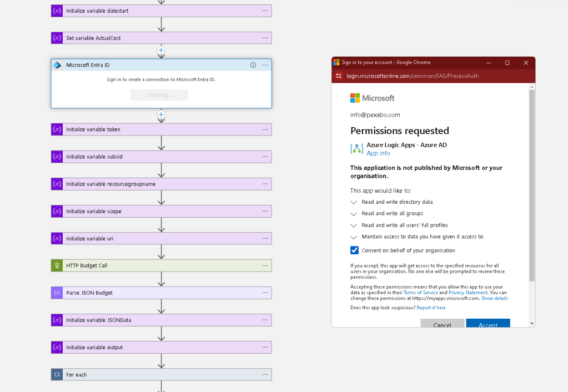The image size is (568, 392).
Task: Click the HTTP icon on HTTP Budget Call
Action: click(57, 265)
